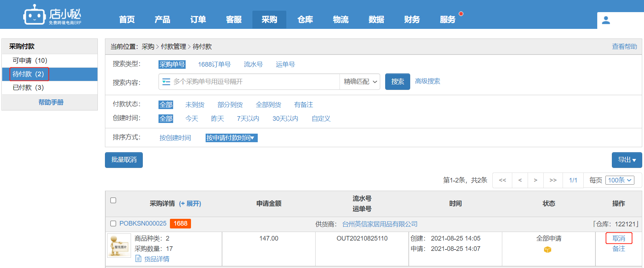Select 待付款 (2) in sidebar
The height and width of the screenshot is (268, 644).
[50, 74]
